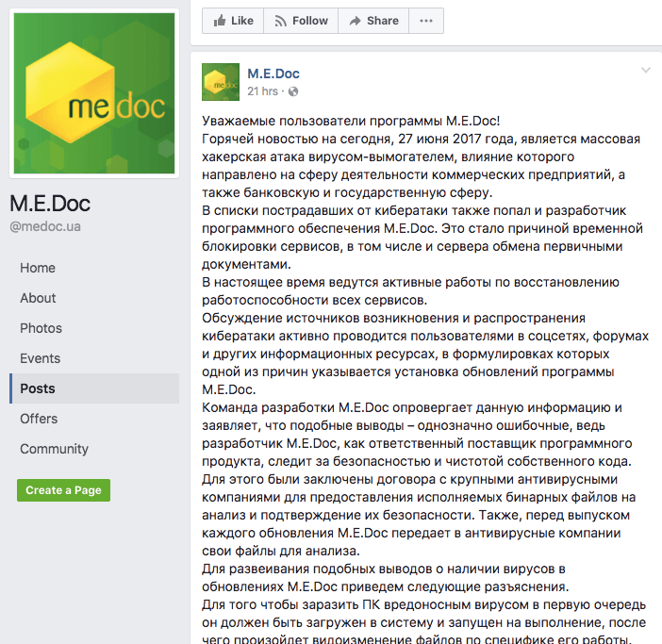Screen dimensions: 662x644
Task: Open the large me doc profile picture
Action: pyautogui.click(x=94, y=93)
